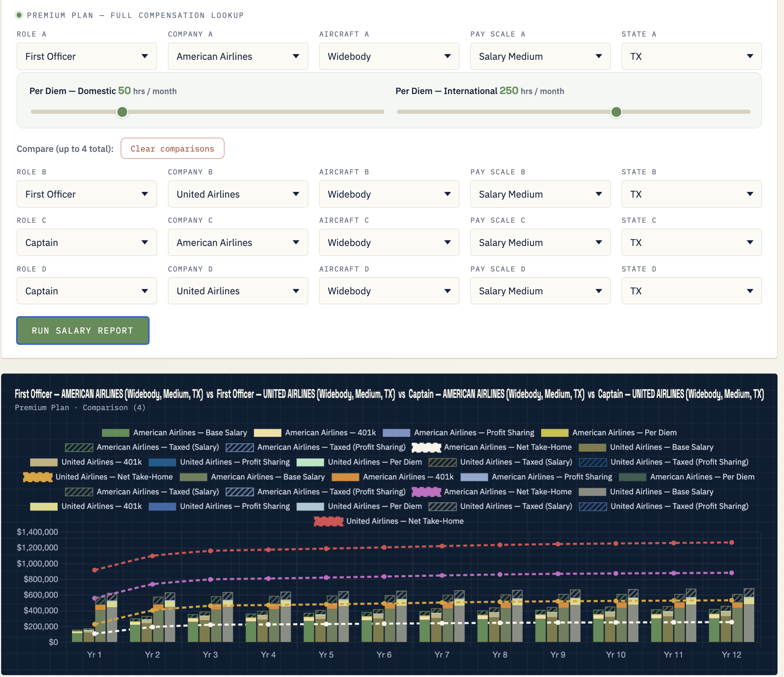Open the Role A dropdown
Image resolution: width=784 pixels, height=677 pixels.
[87, 56]
